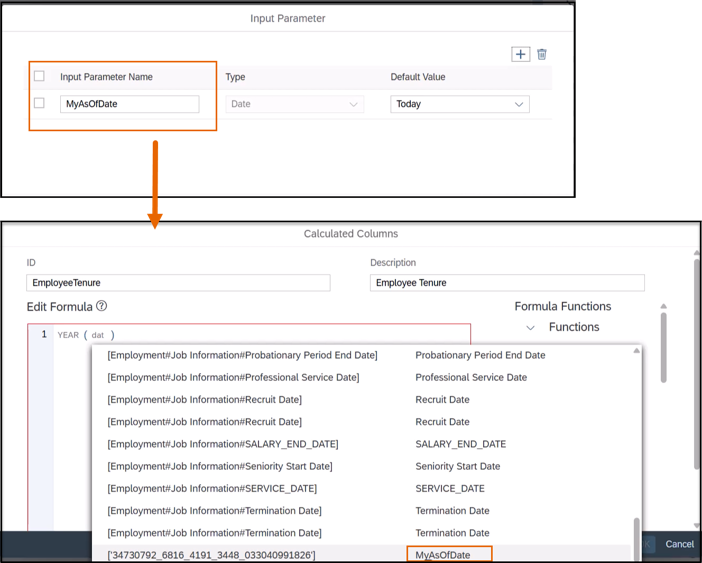Add a new input parameter with plus icon
The width and height of the screenshot is (702, 563).
[520, 54]
